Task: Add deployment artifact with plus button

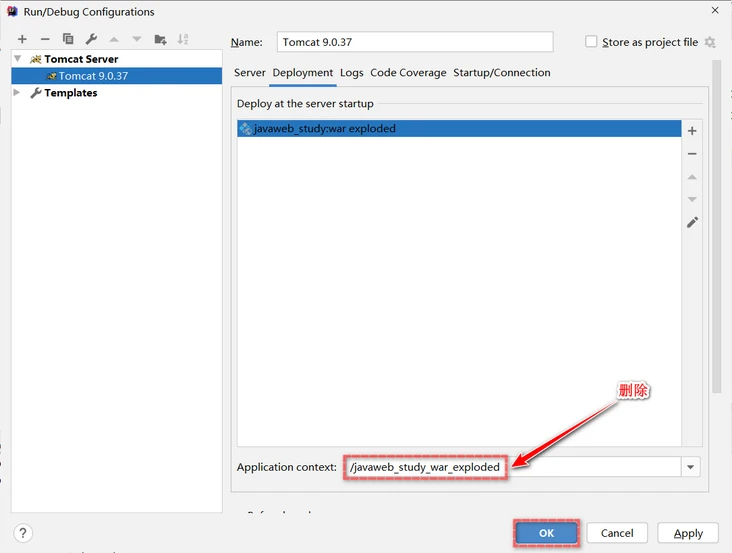Action: pos(692,131)
